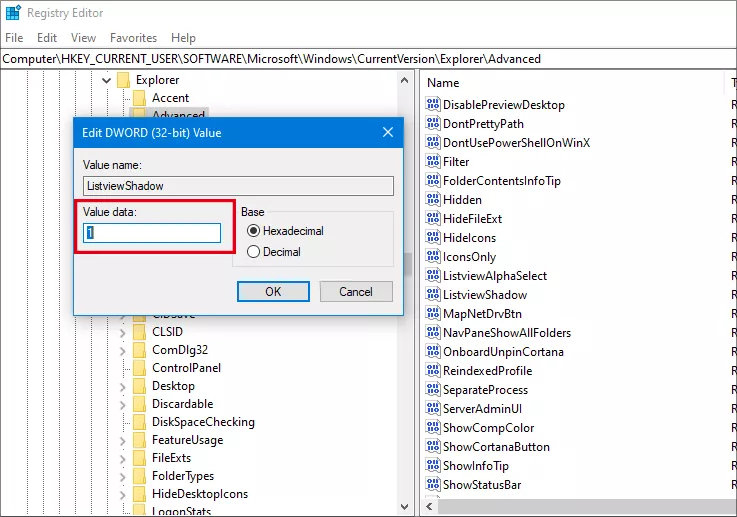Expand the FileExts tree node
The width and height of the screenshot is (737, 517).
[122, 459]
